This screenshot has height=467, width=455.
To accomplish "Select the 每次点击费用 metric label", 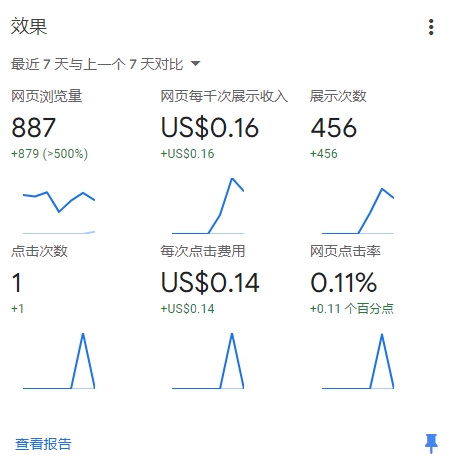I will [x=203, y=251].
